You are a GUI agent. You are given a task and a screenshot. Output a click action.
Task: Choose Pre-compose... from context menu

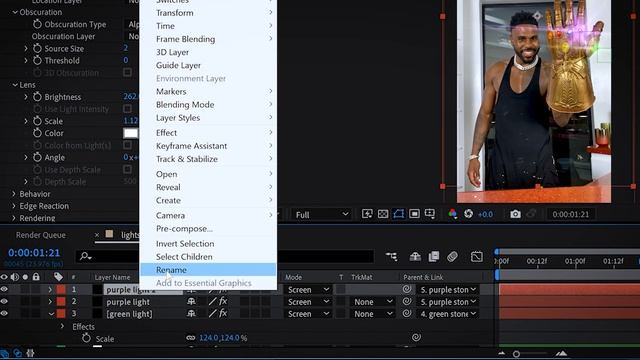(x=208, y=229)
